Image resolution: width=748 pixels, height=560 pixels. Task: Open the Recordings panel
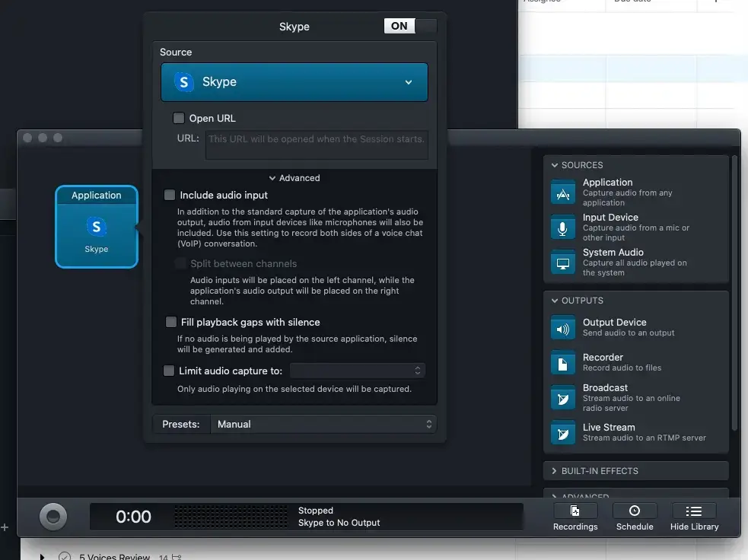tap(575, 517)
